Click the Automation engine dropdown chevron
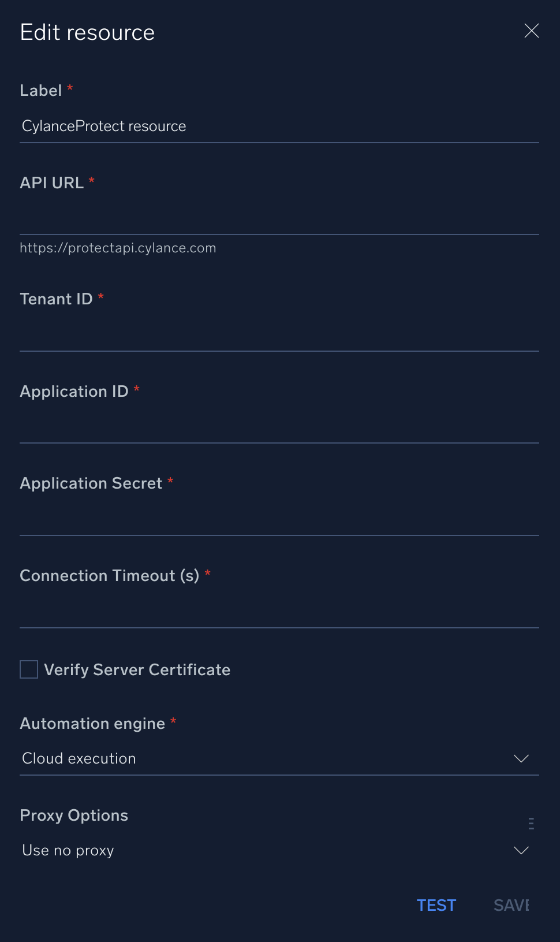The image size is (560, 942). 521,758
